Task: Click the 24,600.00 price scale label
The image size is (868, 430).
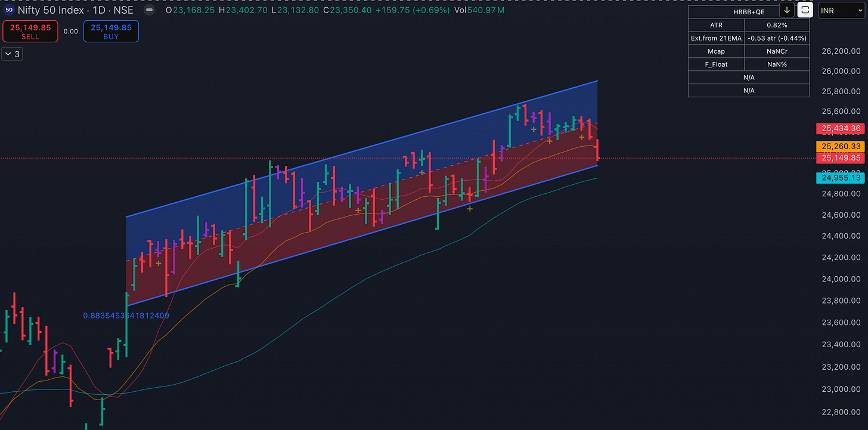Action: pos(841,215)
